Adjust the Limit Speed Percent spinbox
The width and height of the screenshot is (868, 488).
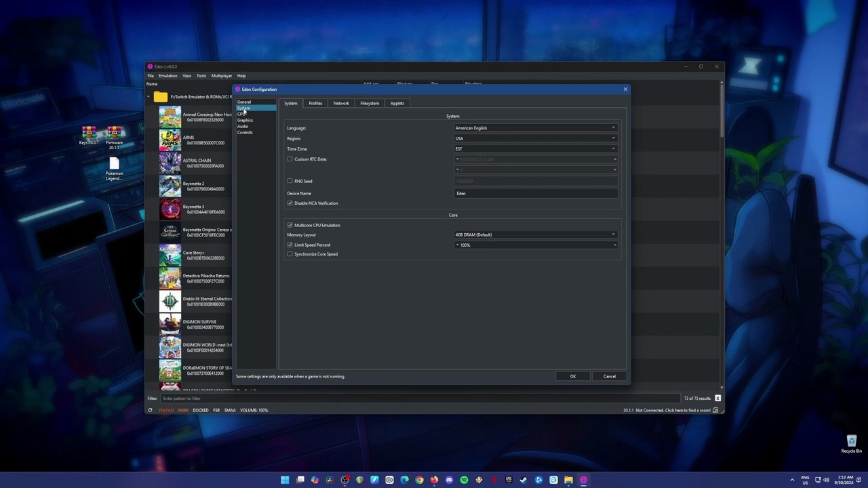tap(535, 245)
